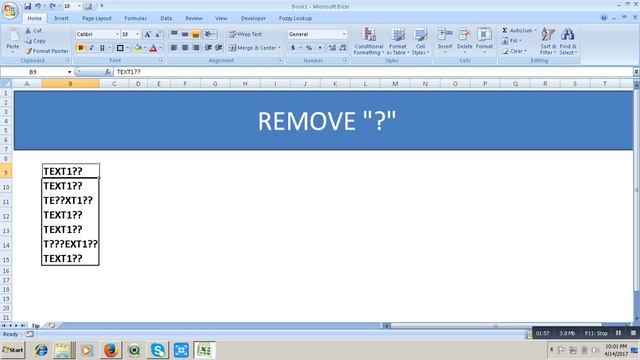
Task: Apply the red Font Color
Action: point(153,48)
